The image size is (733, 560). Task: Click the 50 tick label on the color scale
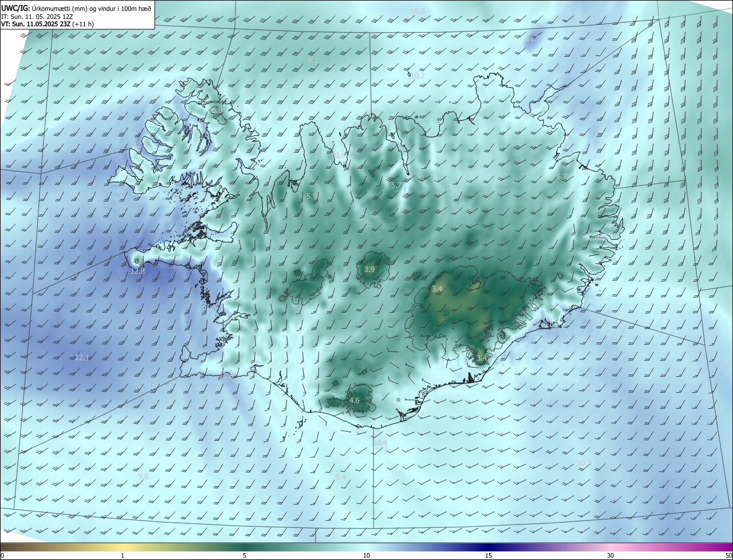click(x=728, y=555)
